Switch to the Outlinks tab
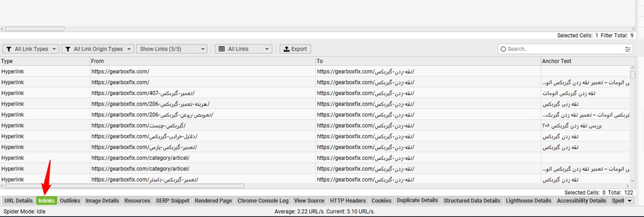Screen dimensions: 644x217 pos(70,201)
